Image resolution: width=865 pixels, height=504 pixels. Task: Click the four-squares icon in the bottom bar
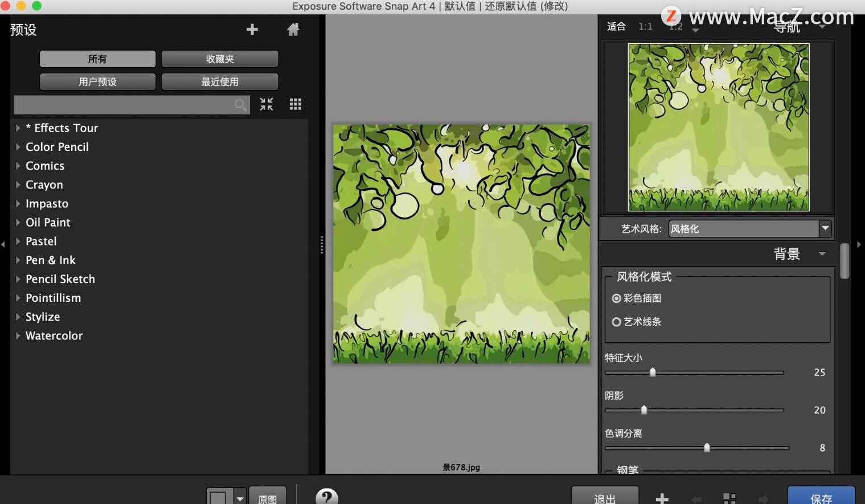(729, 498)
